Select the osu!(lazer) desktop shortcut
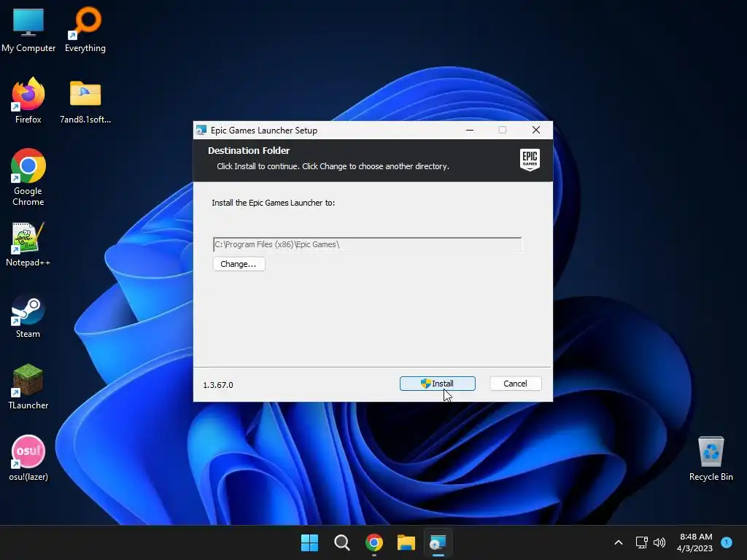 point(28,458)
